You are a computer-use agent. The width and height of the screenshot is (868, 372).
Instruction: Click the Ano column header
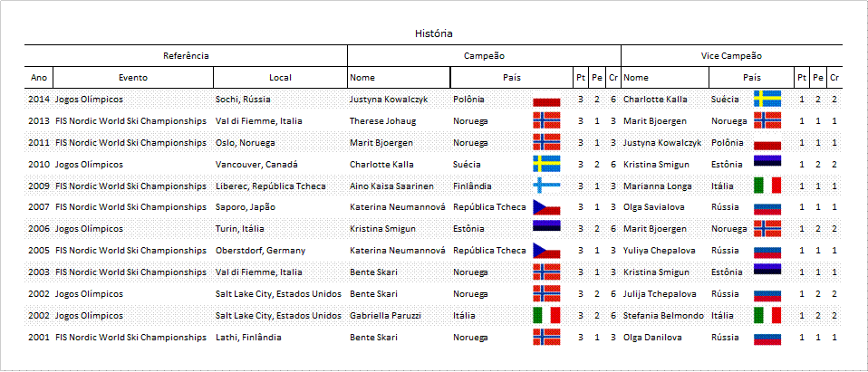pyautogui.click(x=39, y=78)
